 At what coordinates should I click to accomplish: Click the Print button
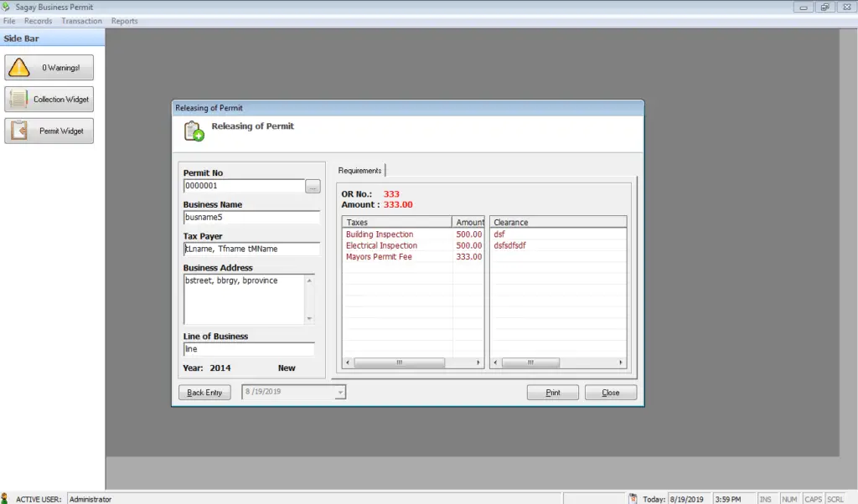click(552, 392)
